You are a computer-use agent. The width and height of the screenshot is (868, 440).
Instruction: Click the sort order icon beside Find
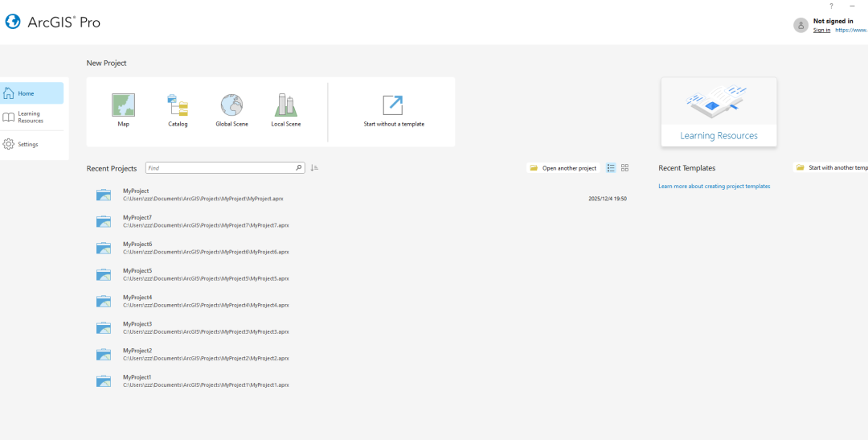coord(314,168)
